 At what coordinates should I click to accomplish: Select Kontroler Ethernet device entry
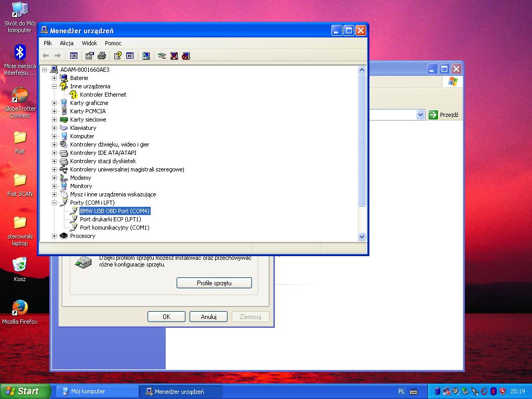coord(103,95)
